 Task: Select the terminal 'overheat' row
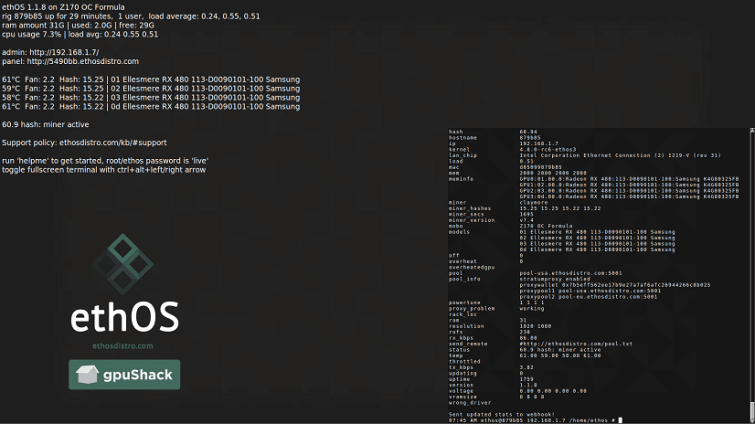(486, 261)
